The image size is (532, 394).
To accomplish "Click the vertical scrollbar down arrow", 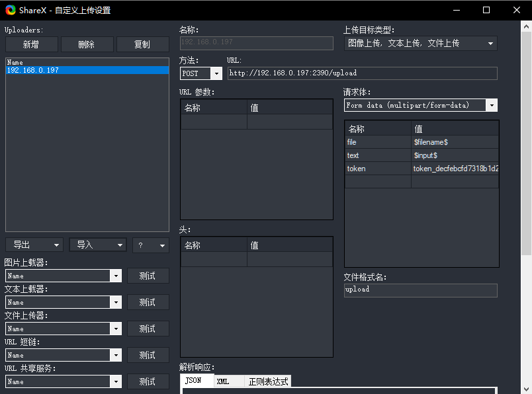I will [x=526, y=389].
